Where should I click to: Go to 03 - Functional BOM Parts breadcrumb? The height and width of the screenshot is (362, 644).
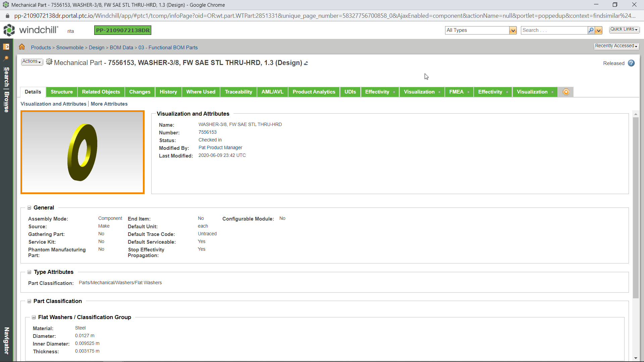pyautogui.click(x=168, y=48)
